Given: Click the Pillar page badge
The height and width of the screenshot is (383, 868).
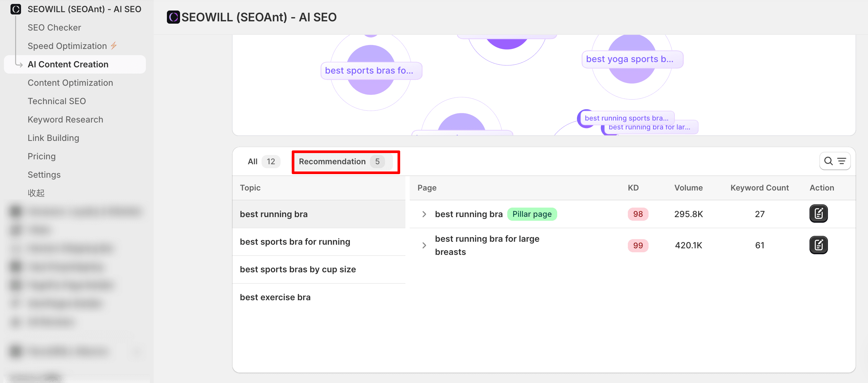Looking at the screenshot, I should (x=531, y=214).
